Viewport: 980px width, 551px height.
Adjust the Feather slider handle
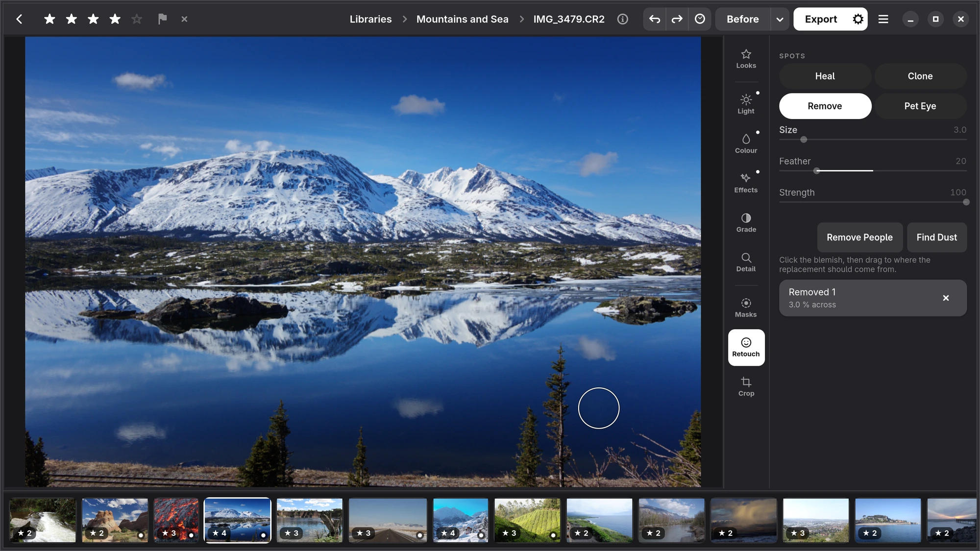tap(816, 170)
